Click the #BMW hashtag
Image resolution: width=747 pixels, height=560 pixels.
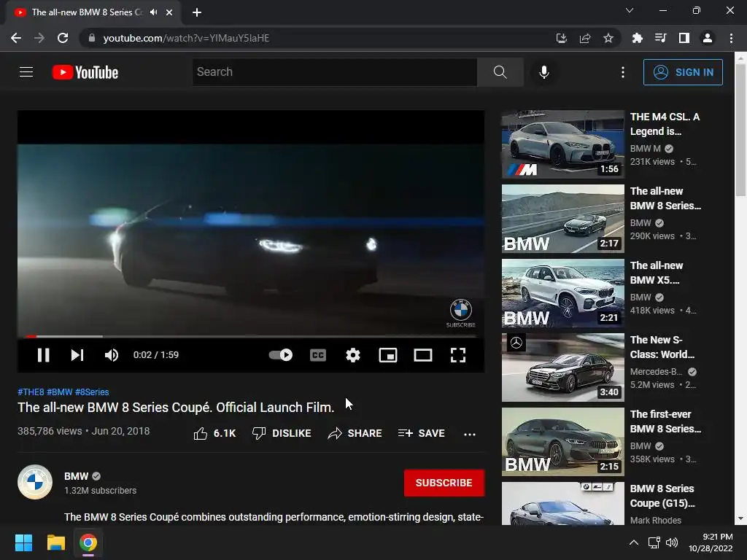[60, 392]
